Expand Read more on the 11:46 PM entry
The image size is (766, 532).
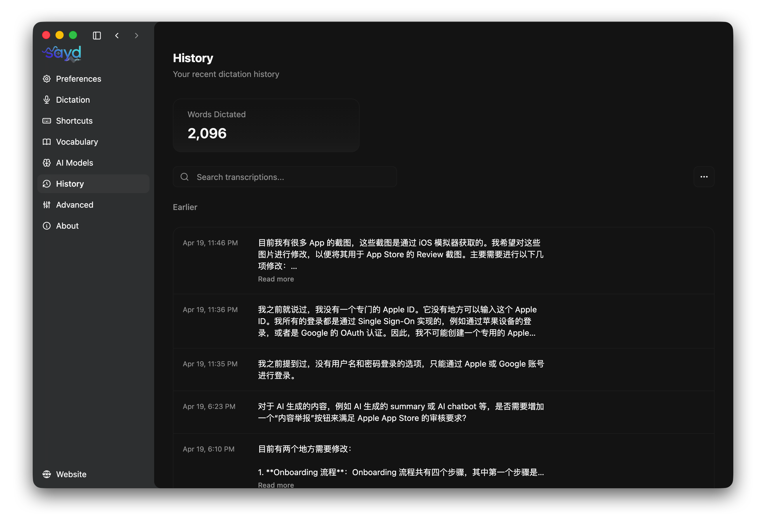tap(276, 279)
